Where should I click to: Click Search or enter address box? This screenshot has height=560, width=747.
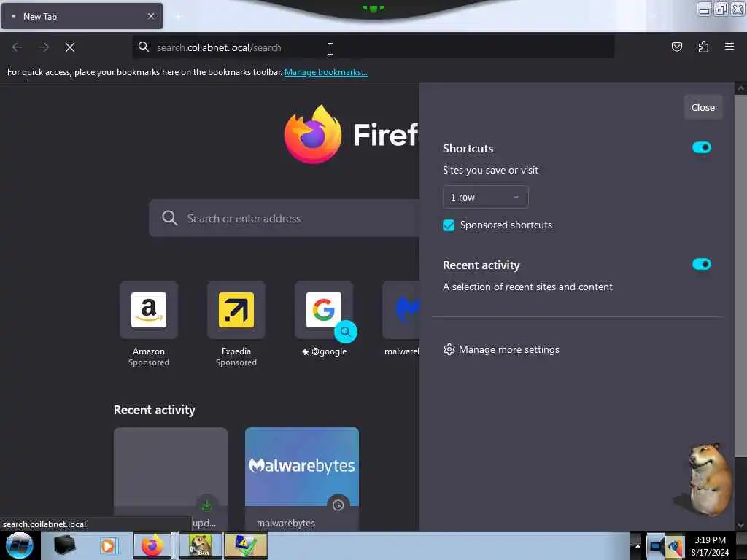coord(284,218)
